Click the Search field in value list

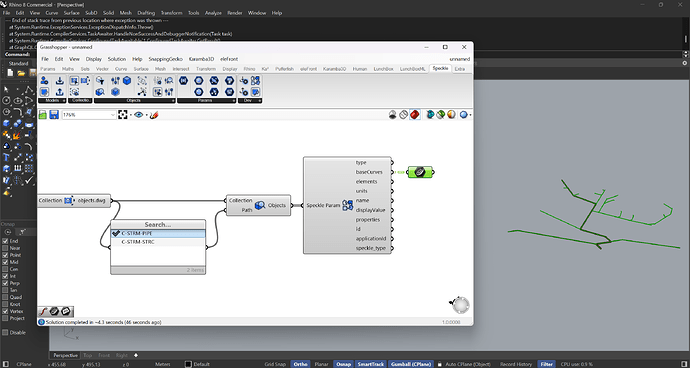tap(158, 224)
